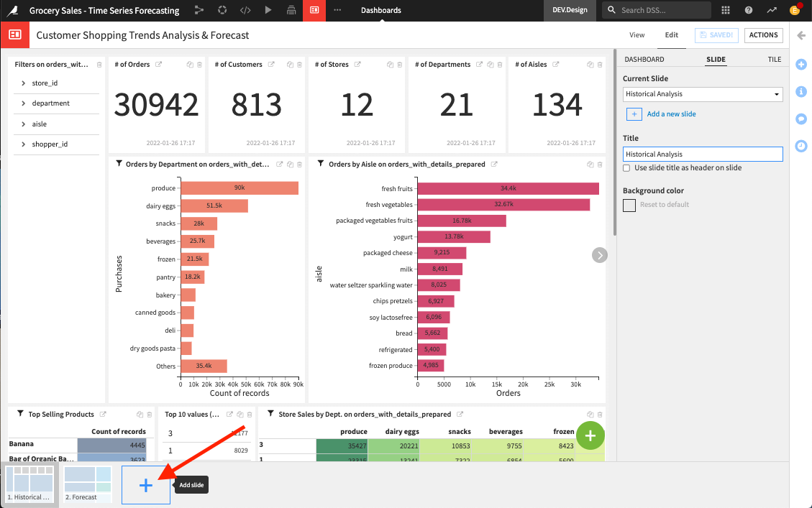Click the green plus floating action button
This screenshot has width=812, height=508.
point(590,435)
